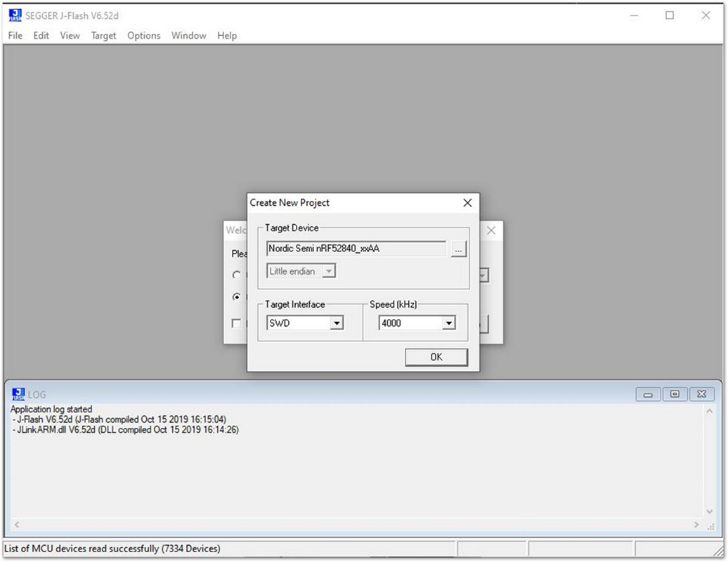Click the 'Create New Project' dialog title

(x=290, y=203)
